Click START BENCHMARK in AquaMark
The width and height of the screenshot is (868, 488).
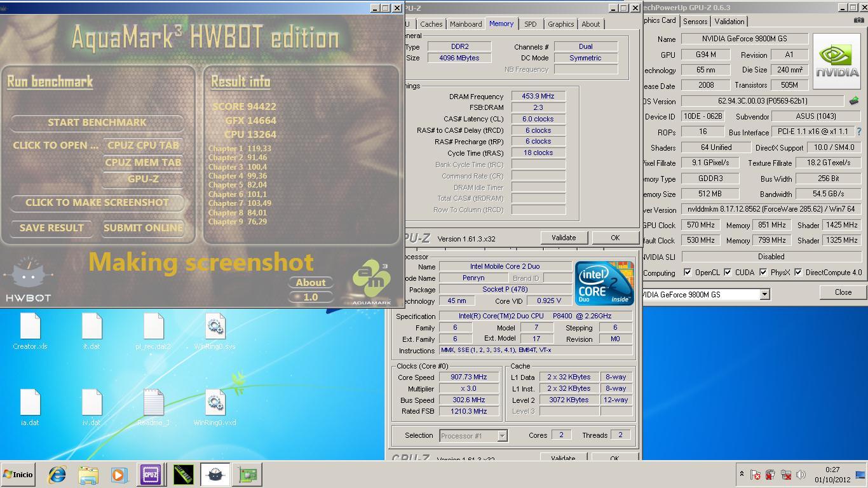[x=97, y=122]
